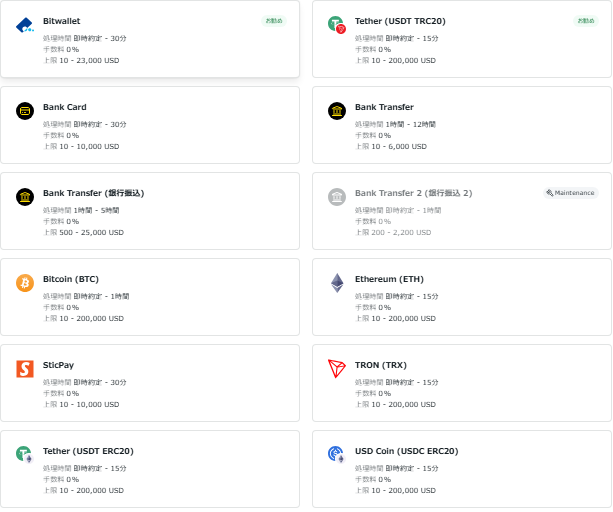Screen dimensions: 613x512
Task: Click the orange Bitcoin logo
Action: tap(25, 283)
